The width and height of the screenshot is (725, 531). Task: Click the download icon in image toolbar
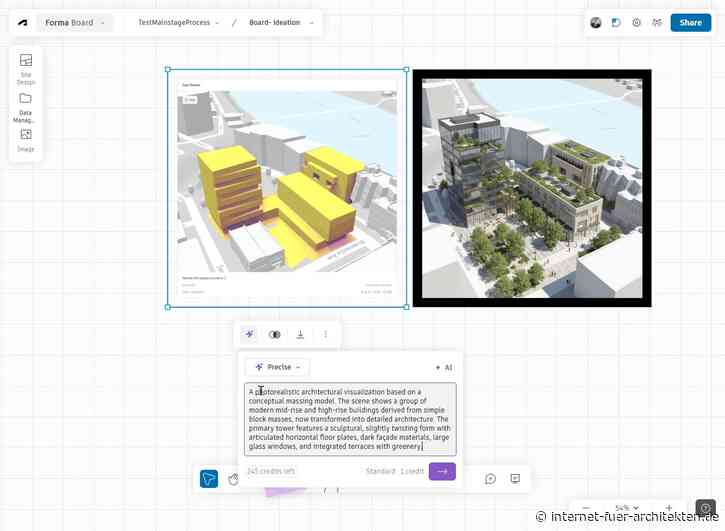point(300,334)
